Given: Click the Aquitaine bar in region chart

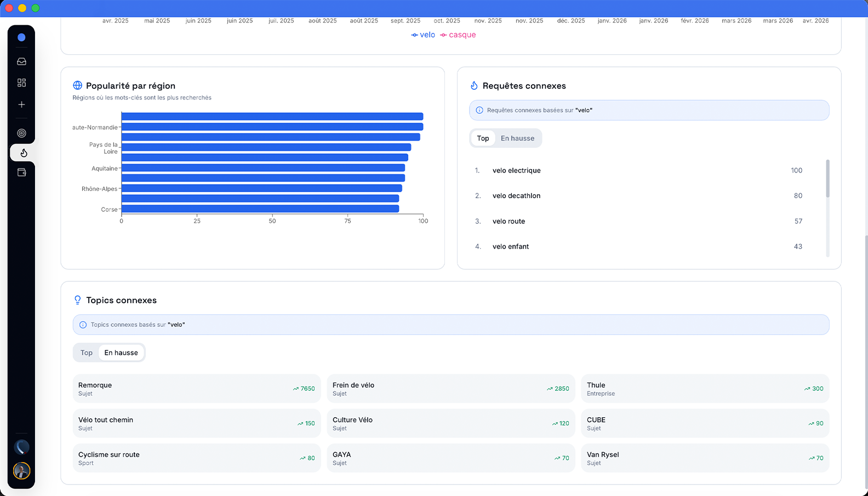Looking at the screenshot, I should coord(263,168).
